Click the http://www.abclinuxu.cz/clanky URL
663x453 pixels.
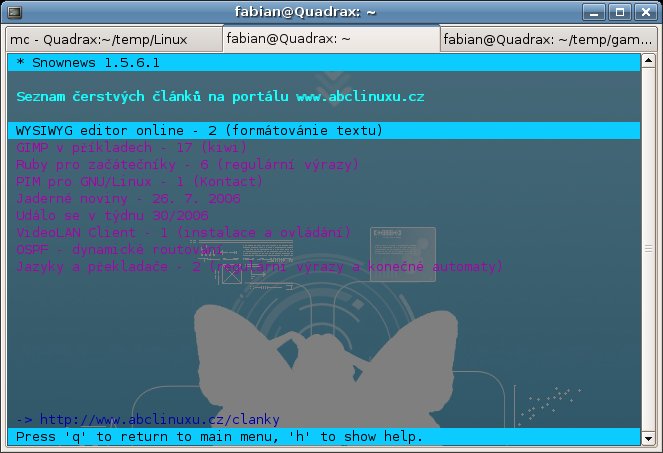point(160,419)
